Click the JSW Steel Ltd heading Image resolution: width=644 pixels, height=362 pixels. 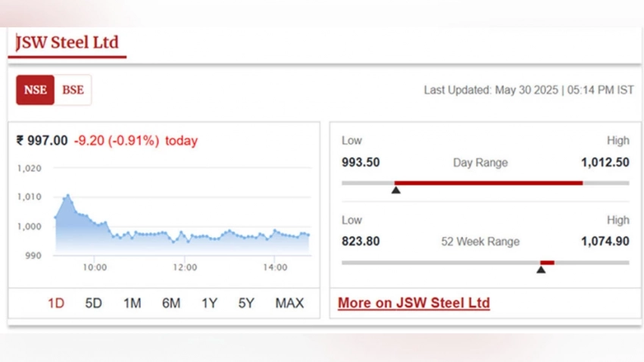point(67,42)
